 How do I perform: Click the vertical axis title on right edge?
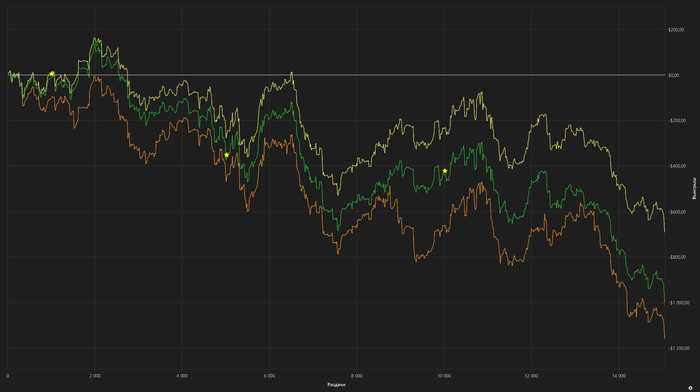pyautogui.click(x=694, y=188)
